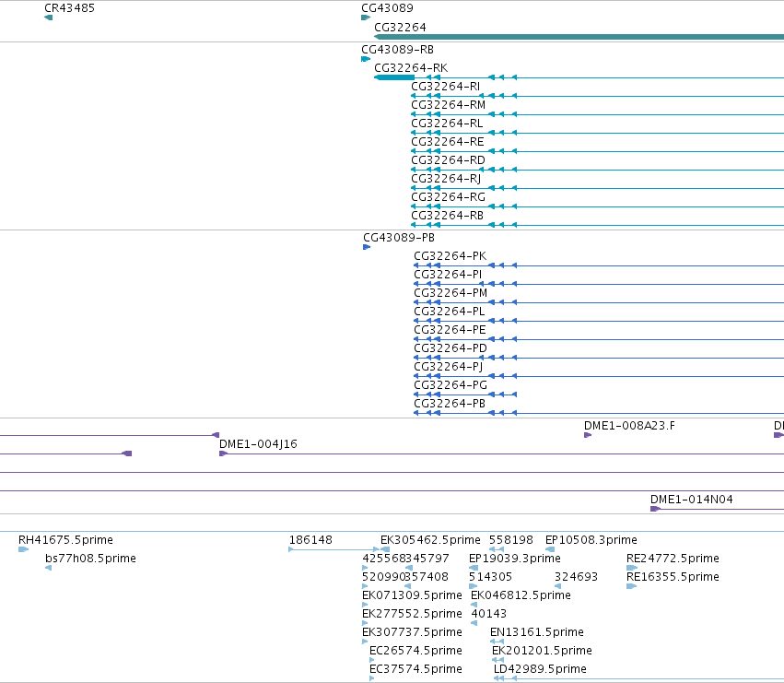Screen dimensions: 784x683
Task: Click the CG43089-PB protein label
Action: [x=399, y=238]
